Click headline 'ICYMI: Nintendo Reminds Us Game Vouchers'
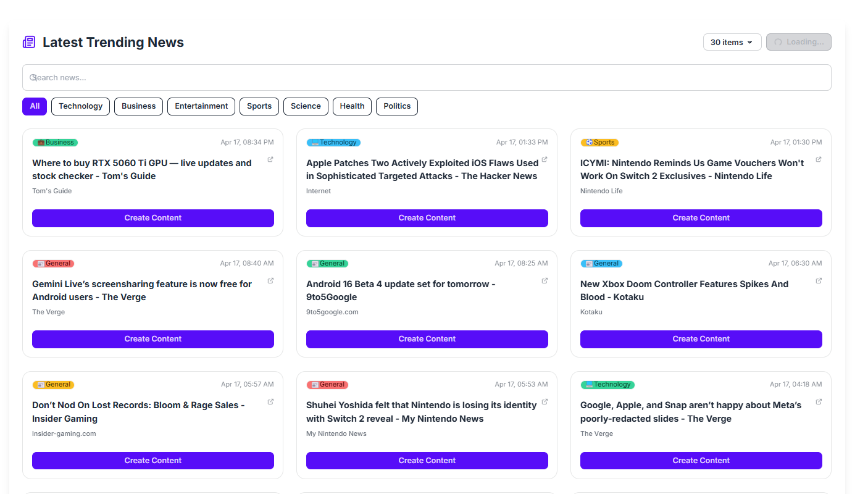Image resolution: width=868 pixels, height=494 pixels. coord(692,170)
